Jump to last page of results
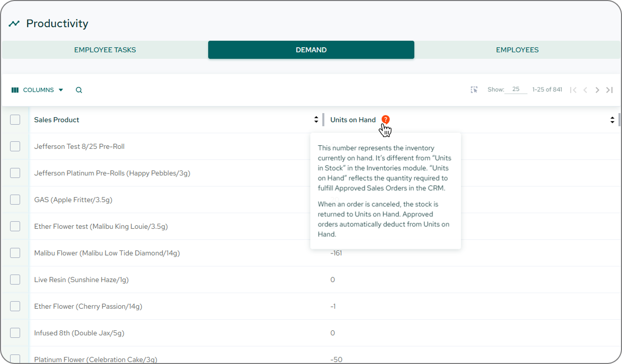The width and height of the screenshot is (622, 364). coord(609,90)
